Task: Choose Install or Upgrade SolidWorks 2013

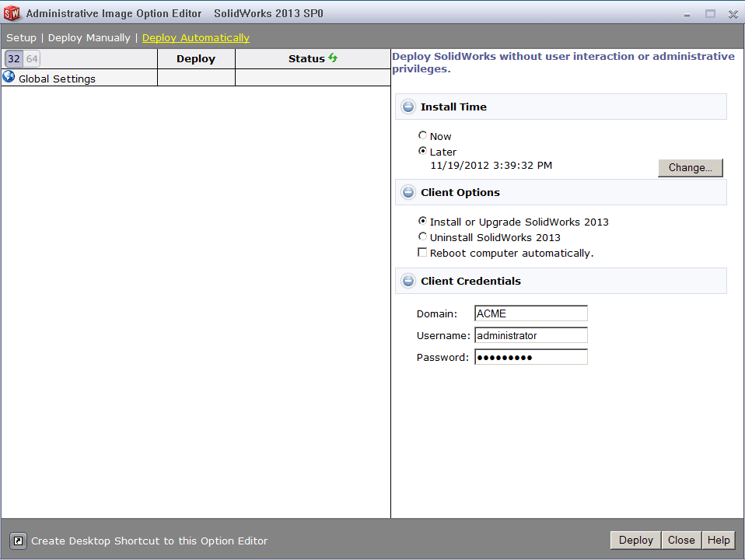Action: 422,221
